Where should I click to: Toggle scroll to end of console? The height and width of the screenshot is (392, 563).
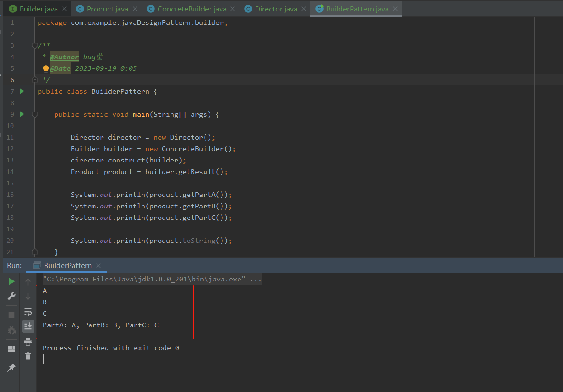(x=28, y=326)
